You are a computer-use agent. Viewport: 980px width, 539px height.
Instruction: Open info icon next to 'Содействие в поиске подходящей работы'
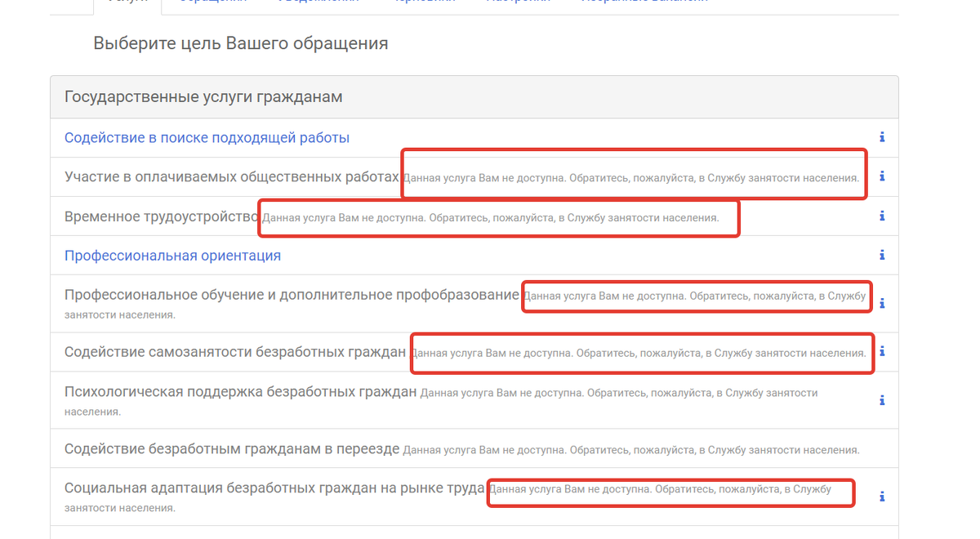(881, 137)
